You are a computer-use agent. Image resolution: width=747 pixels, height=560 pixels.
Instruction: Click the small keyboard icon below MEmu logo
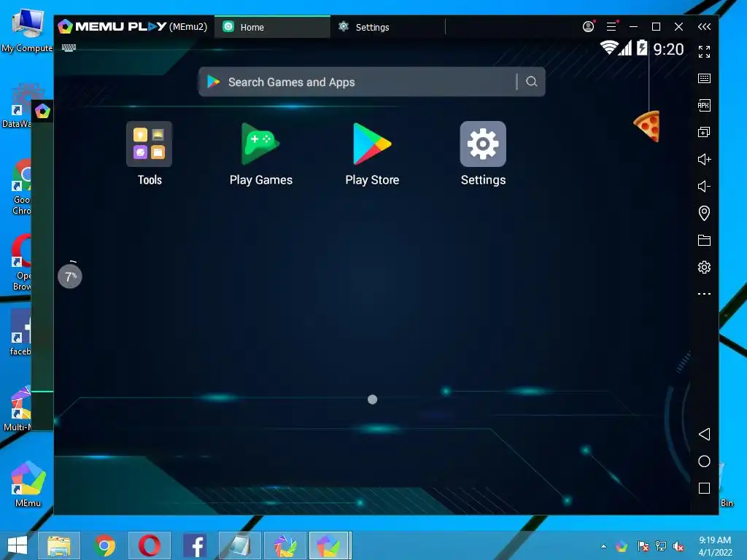pos(69,47)
